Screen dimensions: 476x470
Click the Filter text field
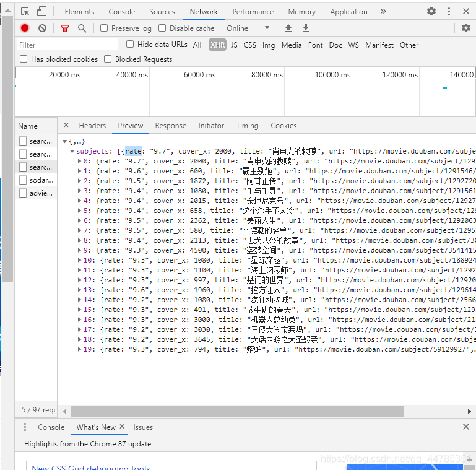click(x=67, y=45)
